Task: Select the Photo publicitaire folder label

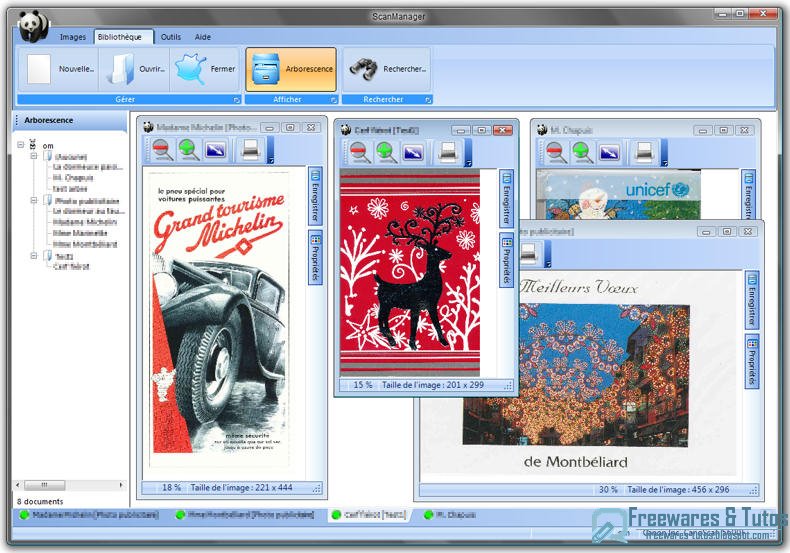Action: tap(87, 200)
